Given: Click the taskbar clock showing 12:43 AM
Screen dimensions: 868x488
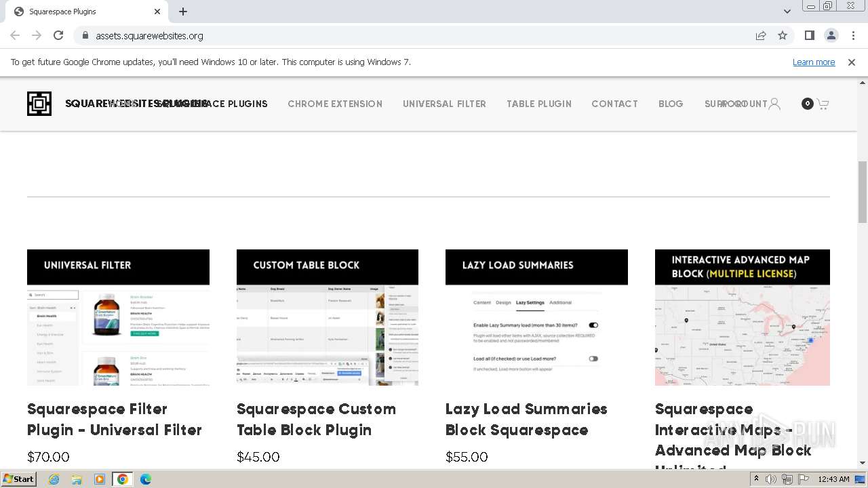Looking at the screenshot, I should pos(834,479).
